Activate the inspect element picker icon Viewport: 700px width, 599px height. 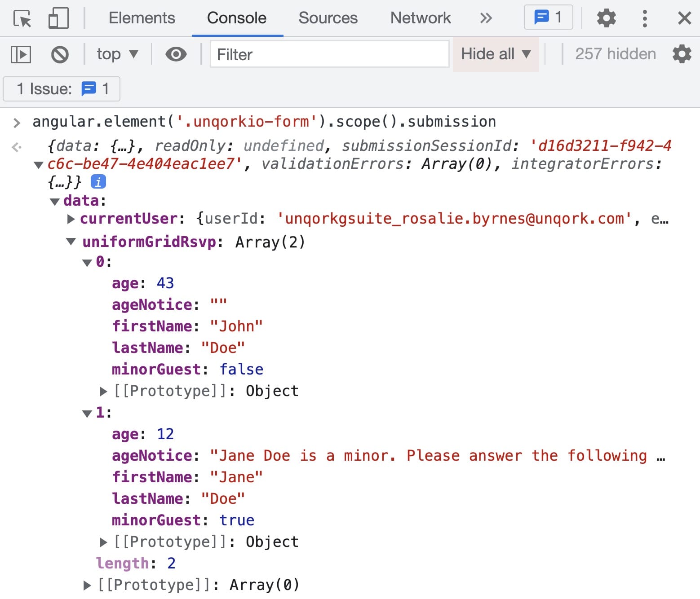(x=22, y=18)
